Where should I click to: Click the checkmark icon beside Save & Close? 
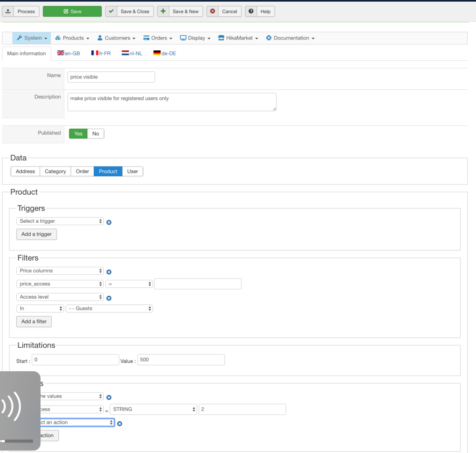tap(111, 11)
